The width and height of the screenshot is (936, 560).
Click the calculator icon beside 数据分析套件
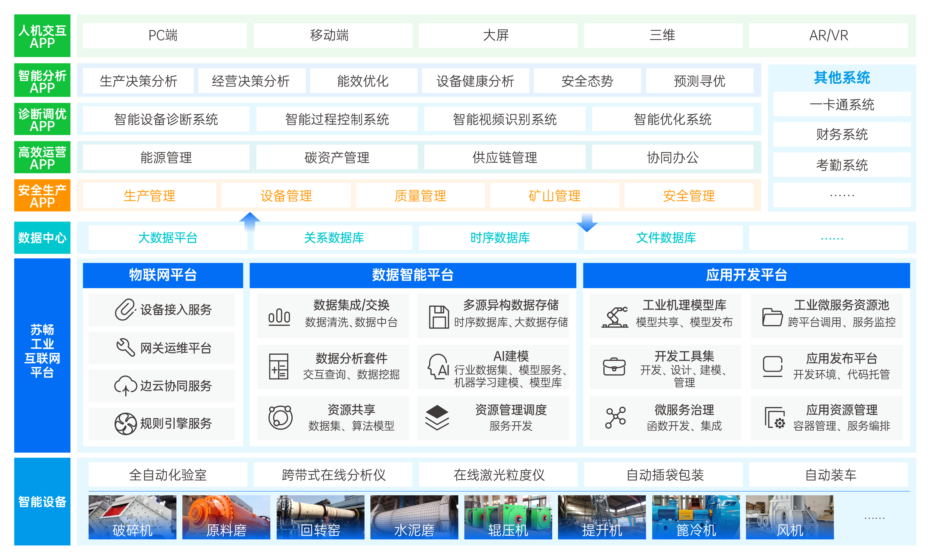pyautogui.click(x=279, y=366)
